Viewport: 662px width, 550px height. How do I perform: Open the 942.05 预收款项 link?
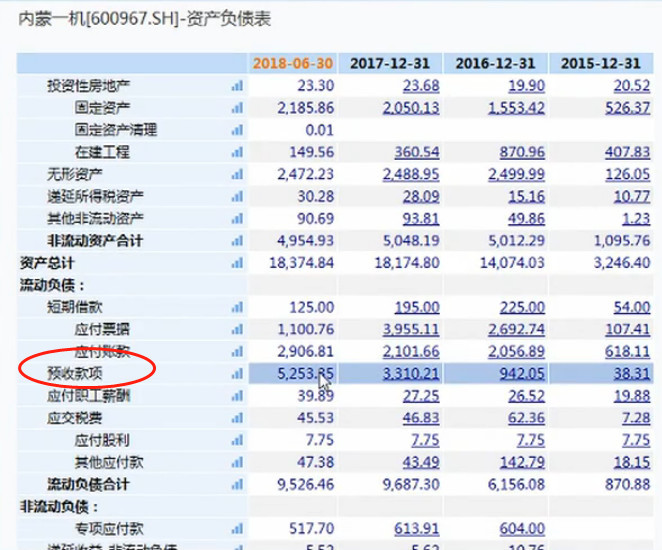[522, 374]
